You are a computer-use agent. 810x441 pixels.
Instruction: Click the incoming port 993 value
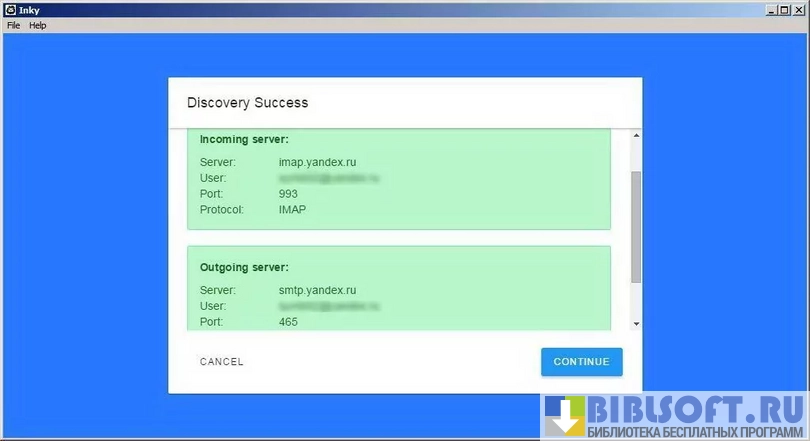click(x=288, y=194)
